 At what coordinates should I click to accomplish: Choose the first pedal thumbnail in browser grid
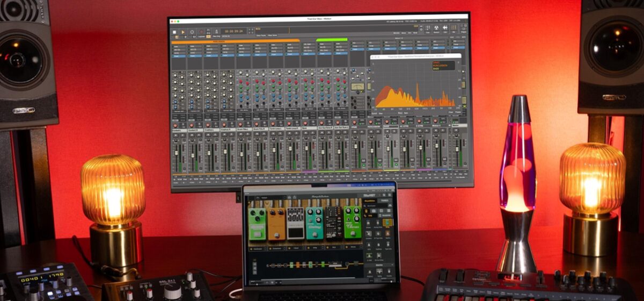[368, 223]
